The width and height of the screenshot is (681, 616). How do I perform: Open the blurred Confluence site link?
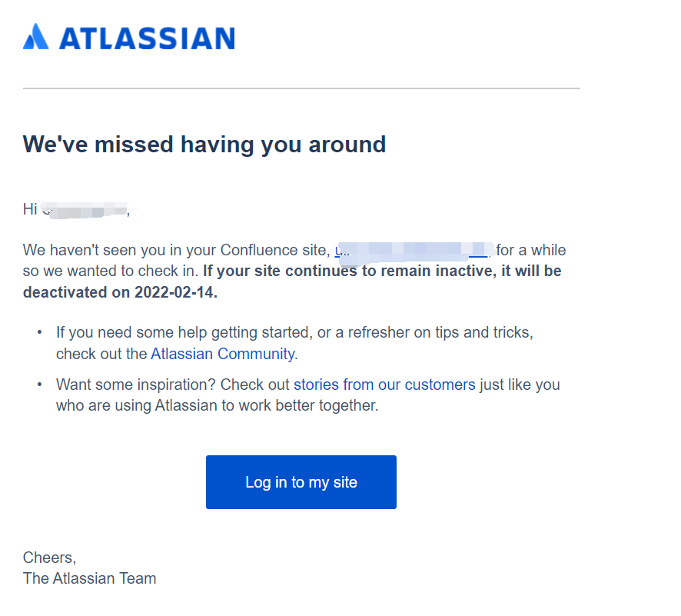(411, 251)
